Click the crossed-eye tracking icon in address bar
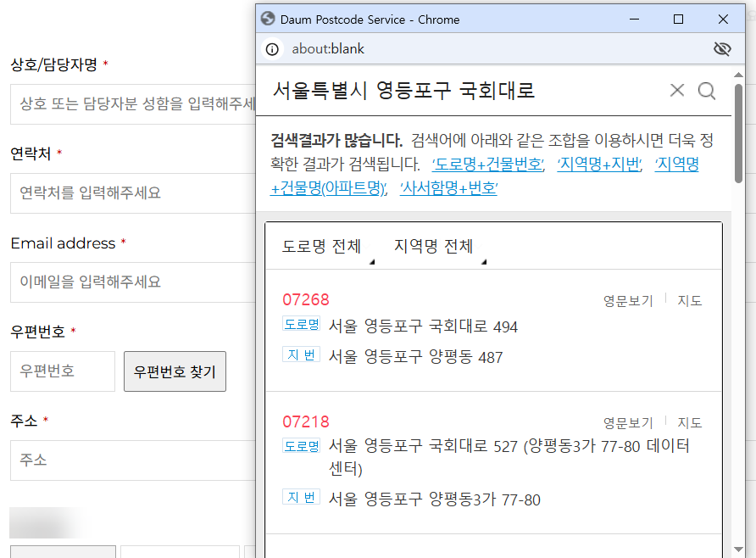The width and height of the screenshot is (756, 558). [x=722, y=48]
